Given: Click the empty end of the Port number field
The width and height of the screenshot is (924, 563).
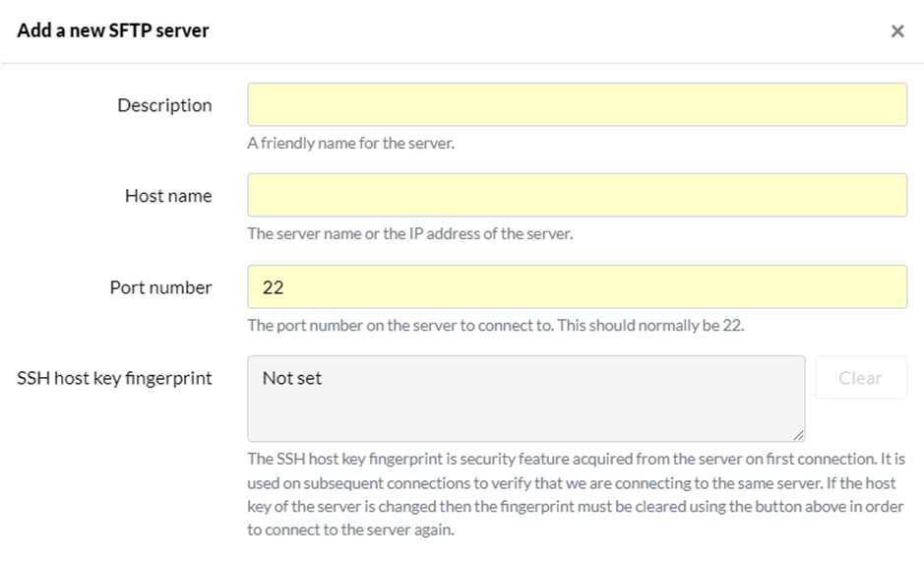Looking at the screenshot, I should [x=595, y=286].
